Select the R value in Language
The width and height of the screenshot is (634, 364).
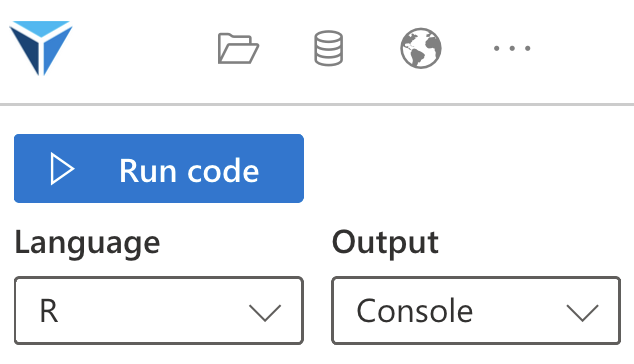click(x=49, y=311)
